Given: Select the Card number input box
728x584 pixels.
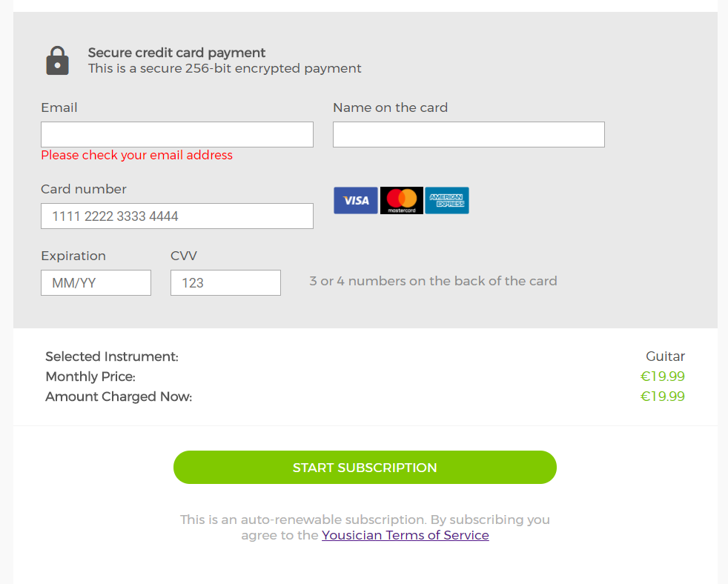Looking at the screenshot, I should (177, 216).
